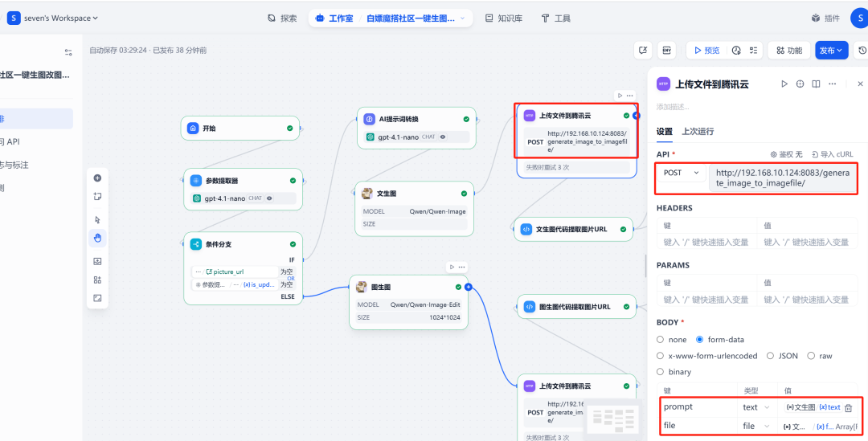Click the 预览 preview button
Screen dimensions: 868x441
(706, 51)
